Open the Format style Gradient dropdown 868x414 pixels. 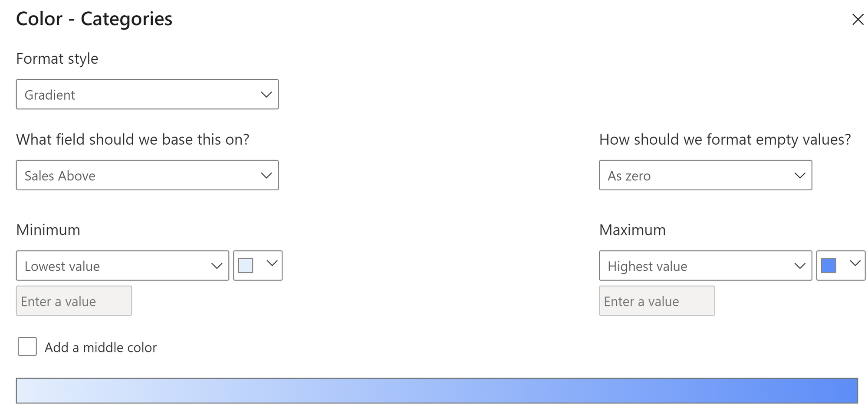(x=147, y=95)
